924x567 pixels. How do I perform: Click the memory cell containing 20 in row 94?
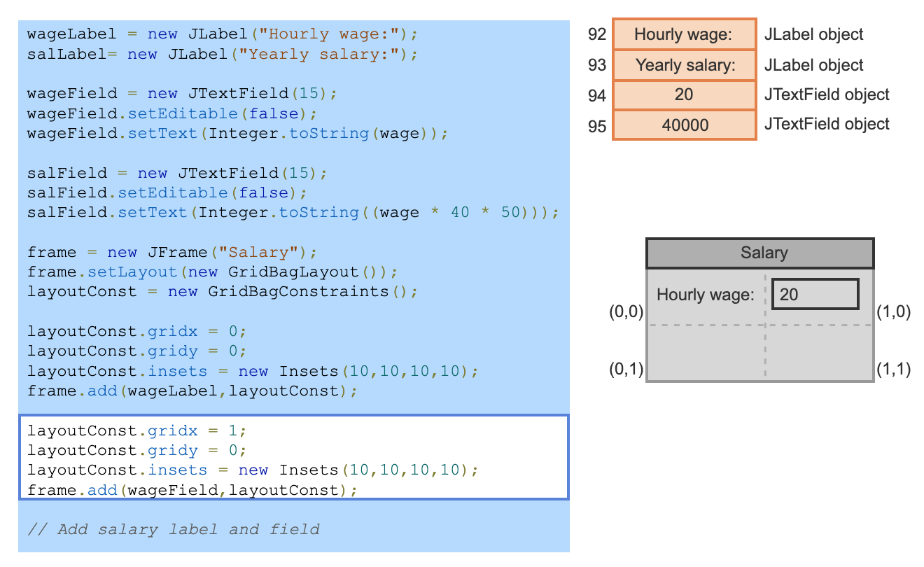(x=684, y=94)
